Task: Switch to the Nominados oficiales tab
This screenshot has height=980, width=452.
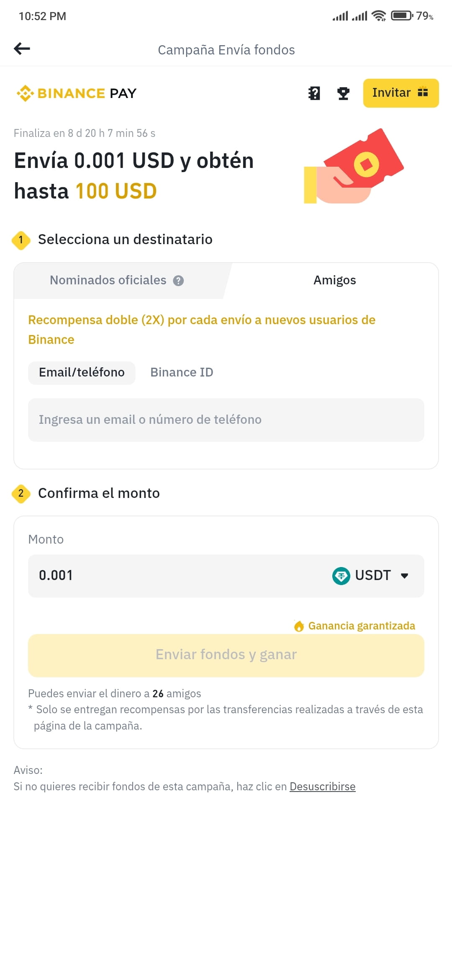Action: 117,281
